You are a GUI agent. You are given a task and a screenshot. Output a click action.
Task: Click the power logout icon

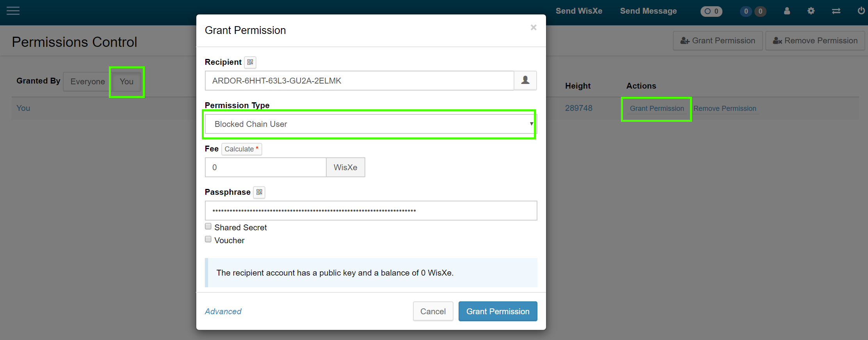[x=861, y=11]
